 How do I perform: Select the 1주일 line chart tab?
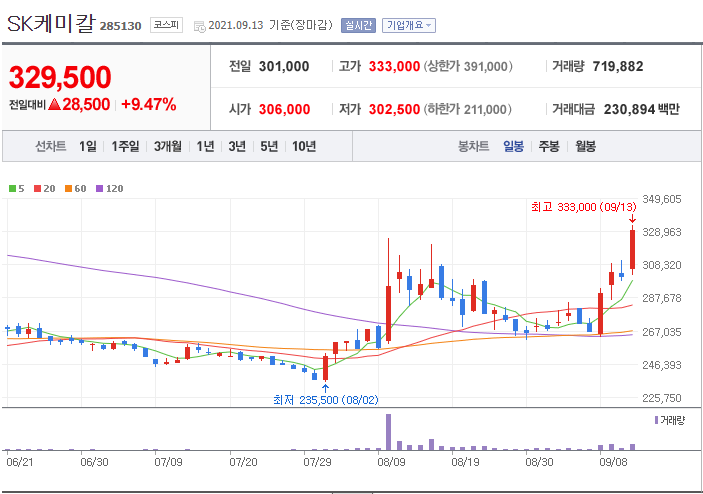(125, 146)
